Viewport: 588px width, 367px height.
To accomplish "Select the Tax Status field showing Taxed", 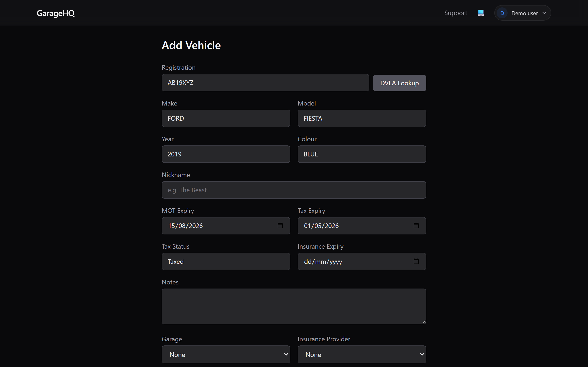I will (x=226, y=261).
